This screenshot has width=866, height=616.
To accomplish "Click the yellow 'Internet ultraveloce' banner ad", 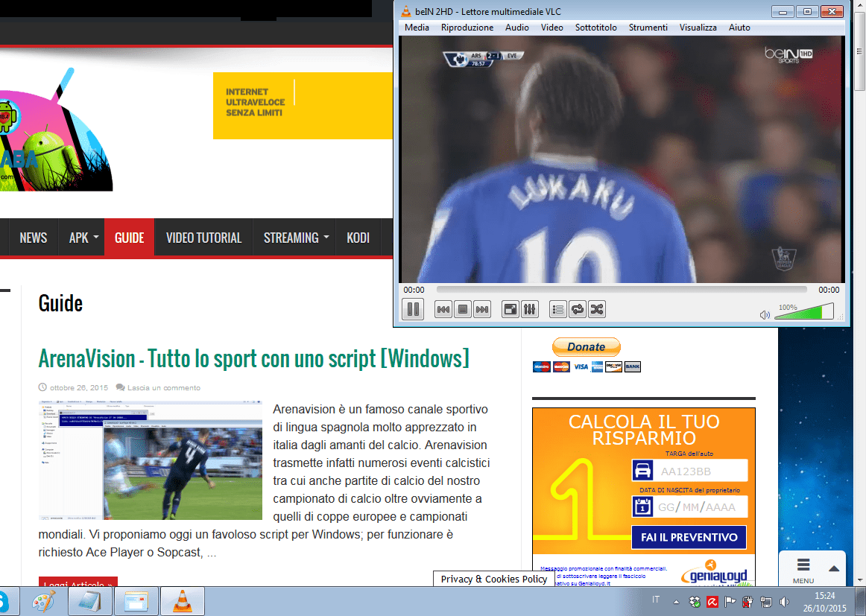I will [303, 106].
